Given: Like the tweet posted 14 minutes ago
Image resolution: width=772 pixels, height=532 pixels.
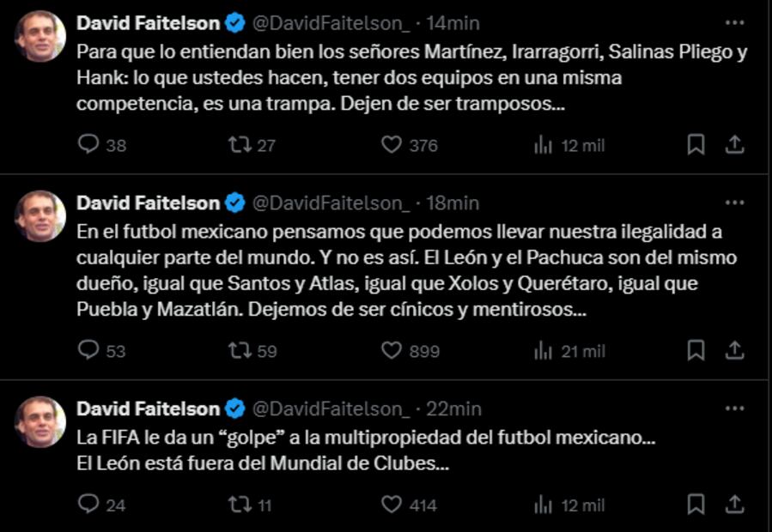Looking at the screenshot, I should pyautogui.click(x=392, y=147).
